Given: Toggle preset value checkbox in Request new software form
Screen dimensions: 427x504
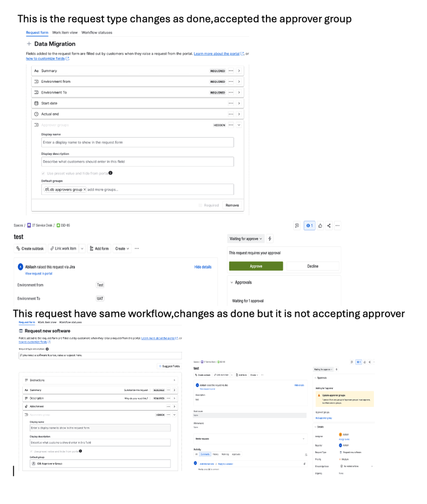Looking at the screenshot, I should tap(31, 451).
